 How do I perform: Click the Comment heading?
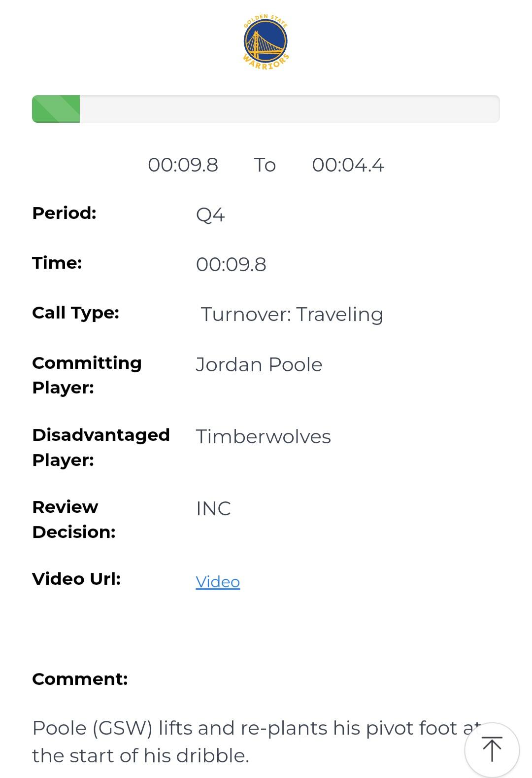[x=80, y=679]
